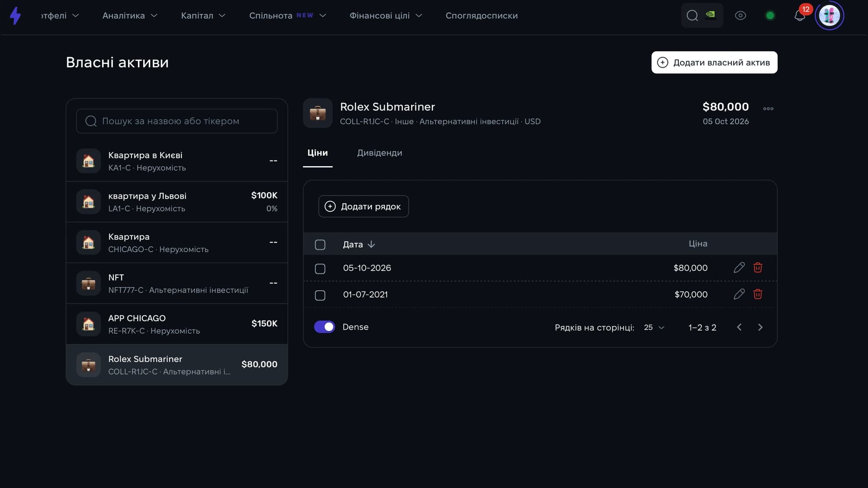The image size is (868, 488).
Task: Select Квартира в Києві in asset list
Action: (x=177, y=161)
